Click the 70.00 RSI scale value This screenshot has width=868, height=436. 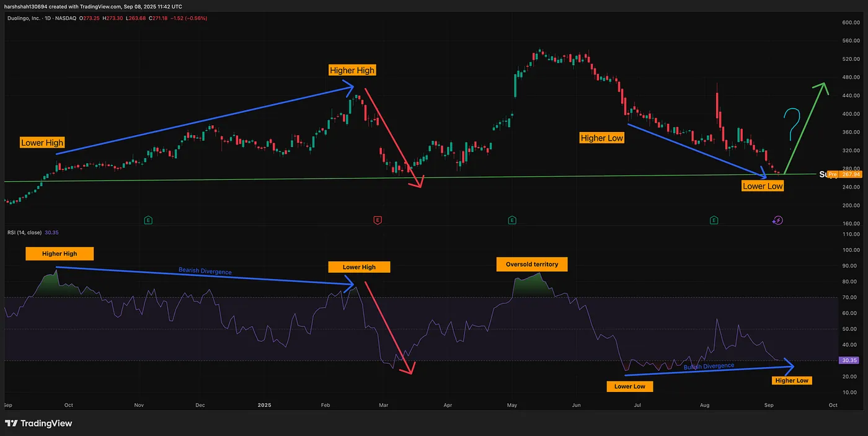click(x=850, y=298)
